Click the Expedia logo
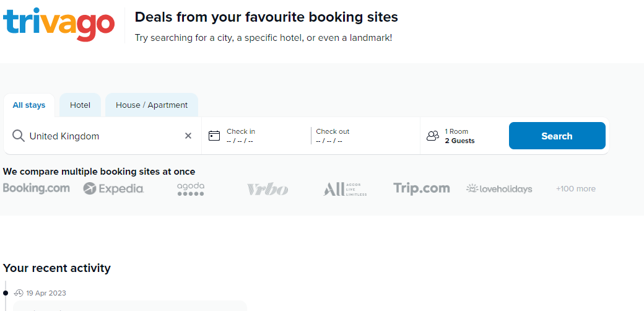This screenshot has height=311, width=644. tap(113, 188)
